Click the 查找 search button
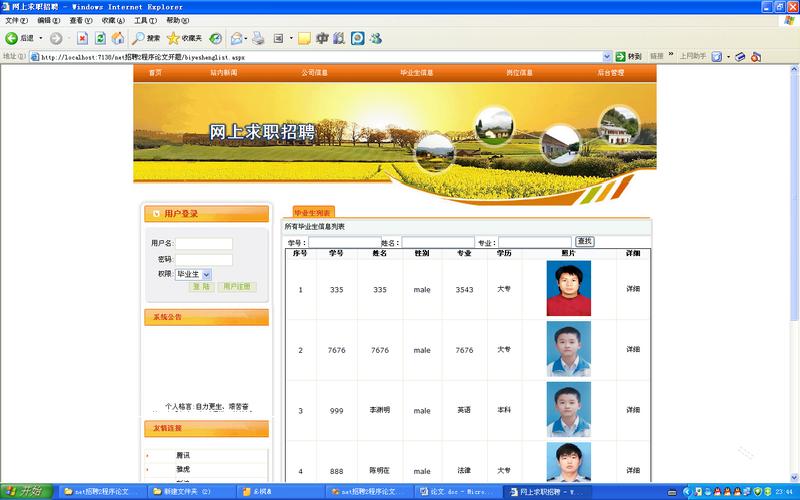Image resolution: width=800 pixels, height=500 pixels. (x=585, y=242)
